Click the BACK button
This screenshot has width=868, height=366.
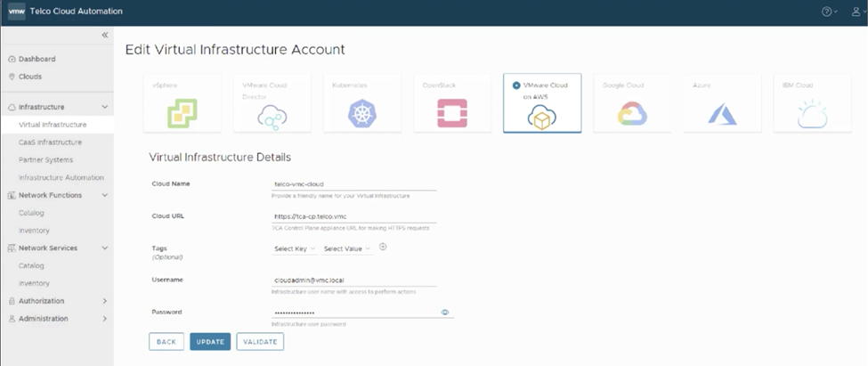pos(166,342)
